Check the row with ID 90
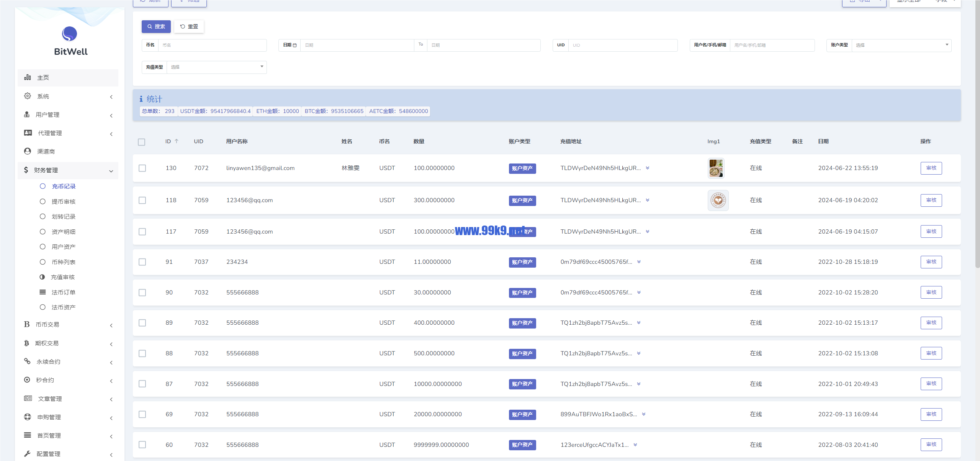This screenshot has height=461, width=980. click(x=142, y=293)
